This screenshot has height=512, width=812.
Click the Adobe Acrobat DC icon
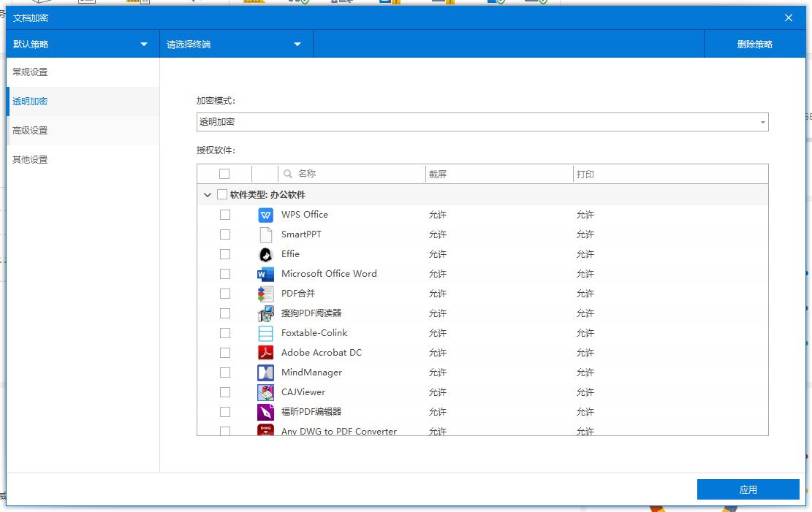click(265, 353)
